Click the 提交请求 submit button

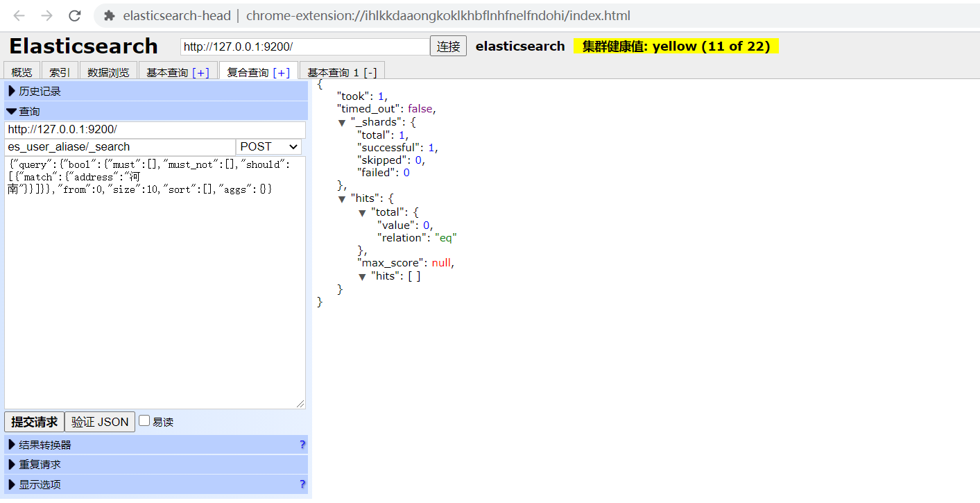tap(34, 422)
